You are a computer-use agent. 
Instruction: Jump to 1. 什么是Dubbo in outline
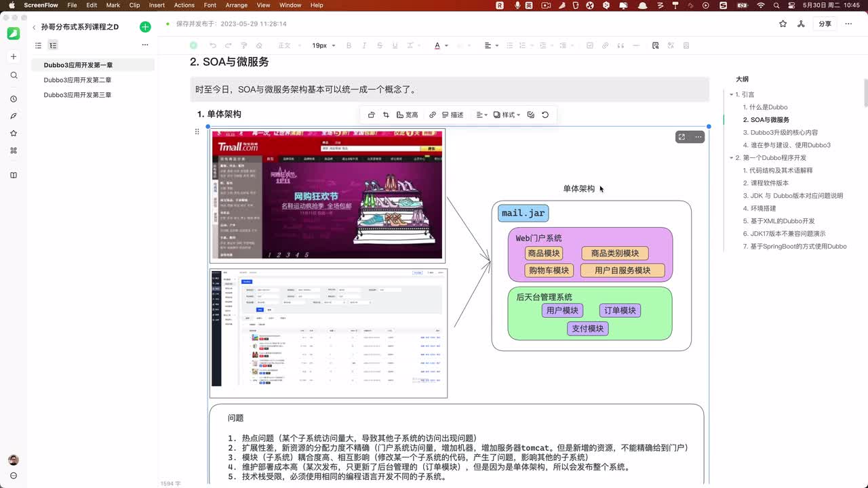click(765, 107)
